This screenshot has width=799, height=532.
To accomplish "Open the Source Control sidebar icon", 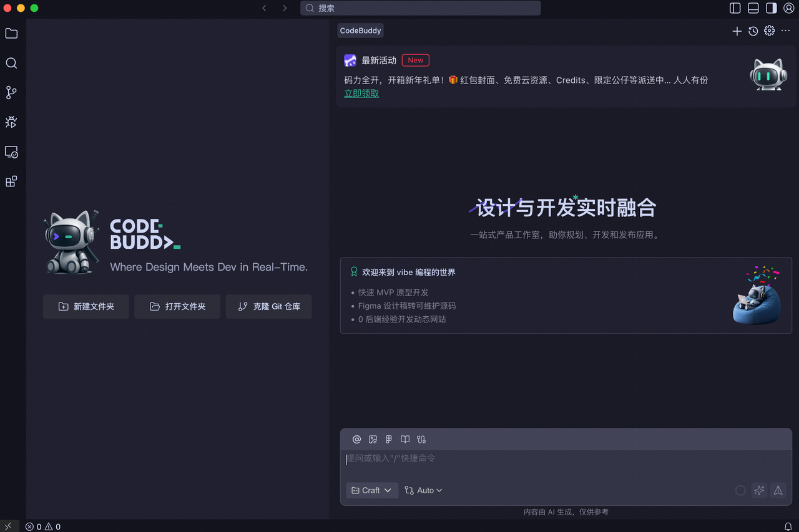I will [11, 93].
